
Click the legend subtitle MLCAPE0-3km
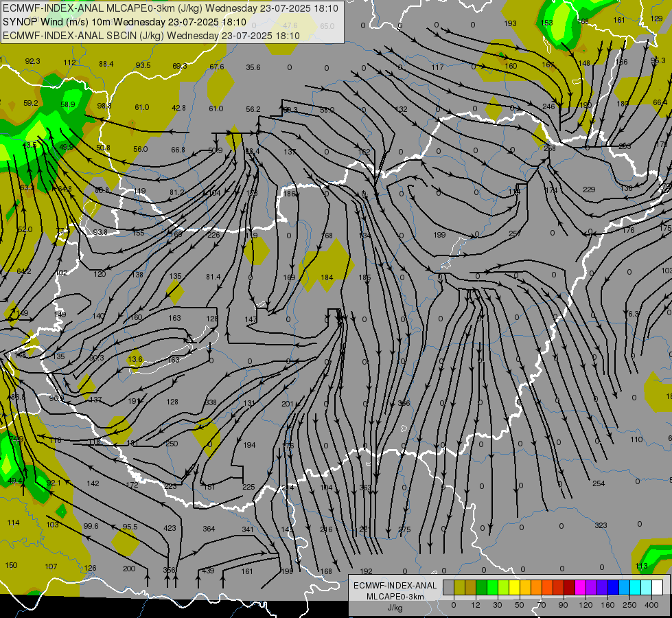tap(395, 597)
